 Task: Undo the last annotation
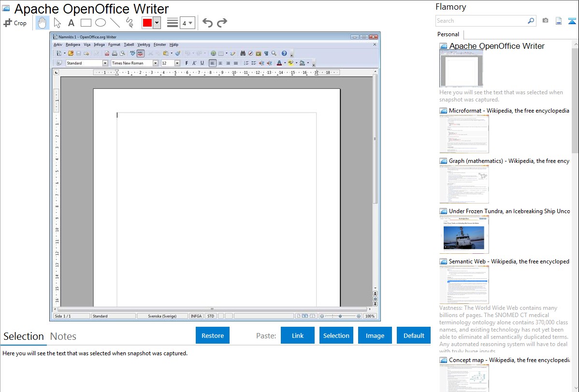[x=207, y=23]
